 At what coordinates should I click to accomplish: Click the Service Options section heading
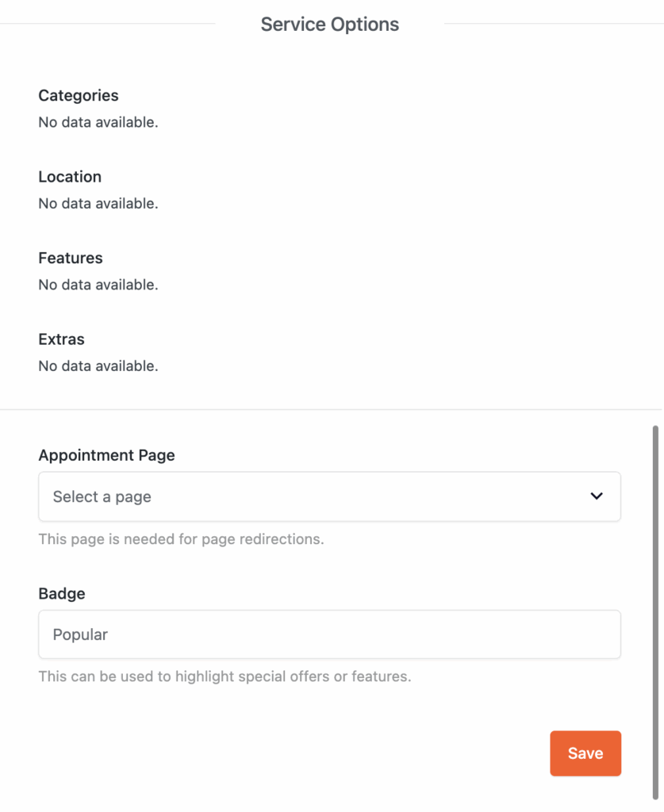point(329,25)
